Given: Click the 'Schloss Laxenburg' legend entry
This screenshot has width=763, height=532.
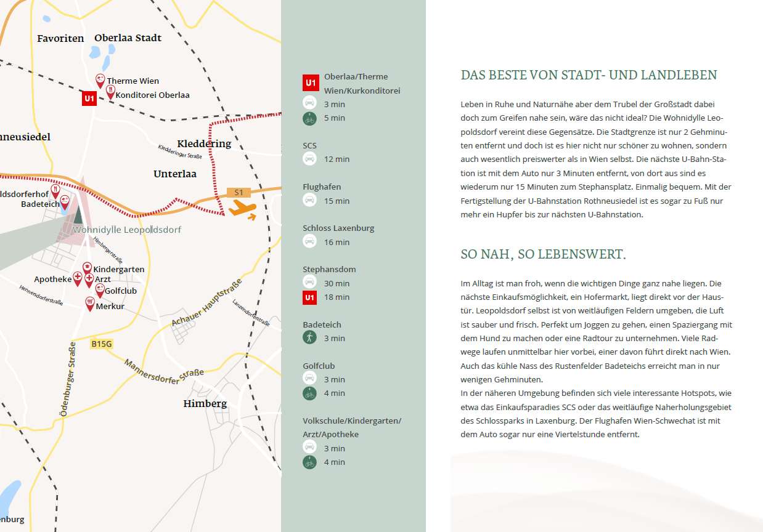Looking at the screenshot, I should click(x=338, y=228).
